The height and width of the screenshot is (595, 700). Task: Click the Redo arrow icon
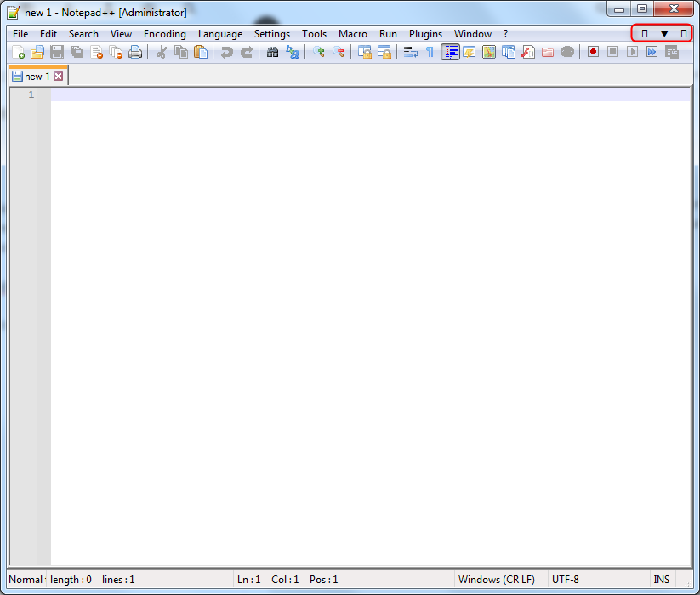pos(247,52)
